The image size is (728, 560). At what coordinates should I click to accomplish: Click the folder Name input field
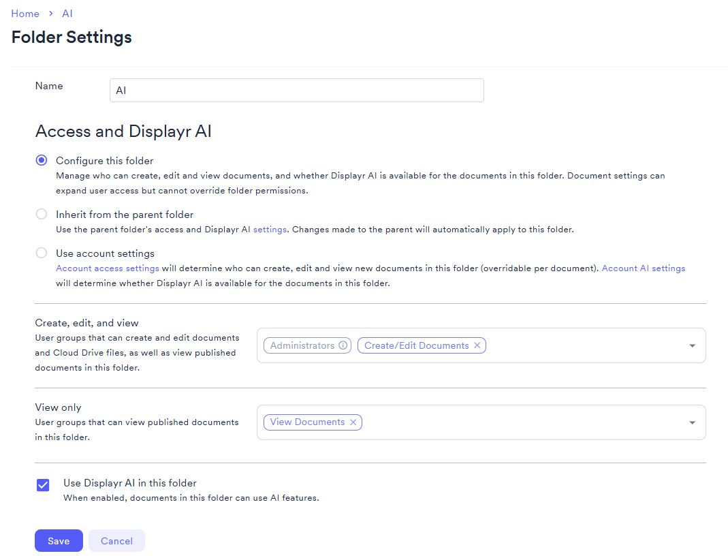point(297,90)
